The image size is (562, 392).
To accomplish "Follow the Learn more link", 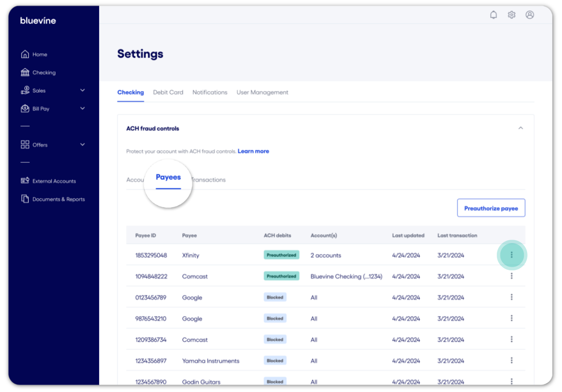I will (x=253, y=151).
